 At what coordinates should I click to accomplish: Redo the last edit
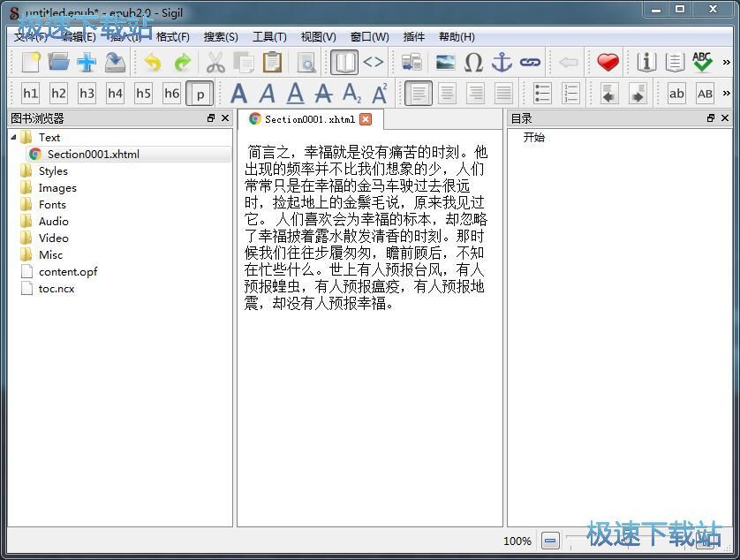coord(182,62)
